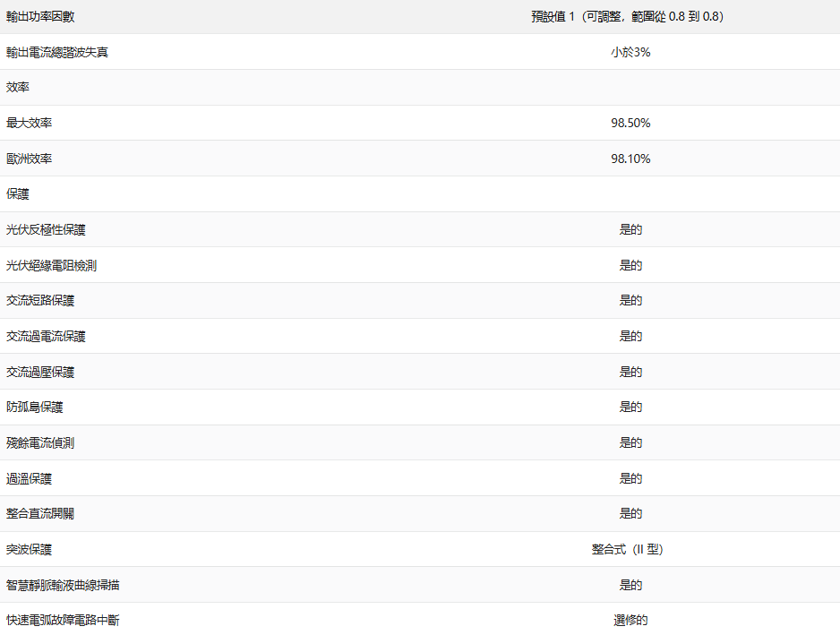Screen dimensions: 840x635
Task: Select the 選修的 value in last row
Action: (x=630, y=620)
